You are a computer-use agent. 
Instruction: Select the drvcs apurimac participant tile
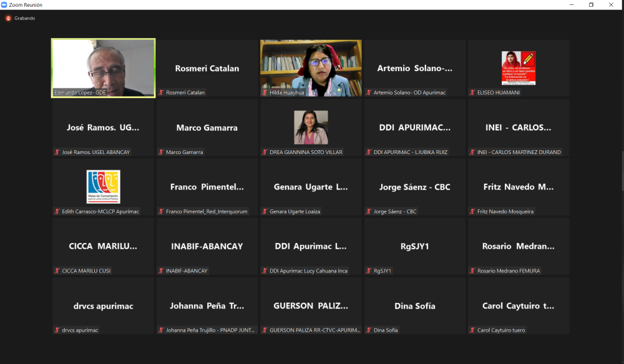[103, 305]
